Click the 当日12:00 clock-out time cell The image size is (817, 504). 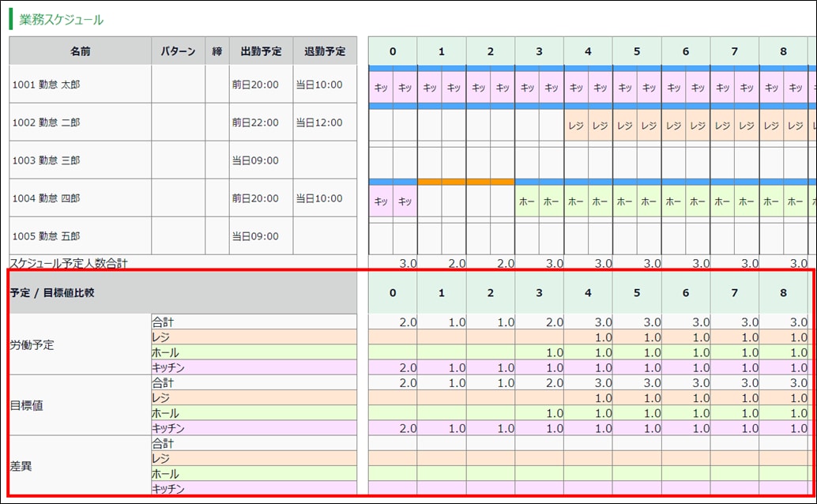pos(319,122)
